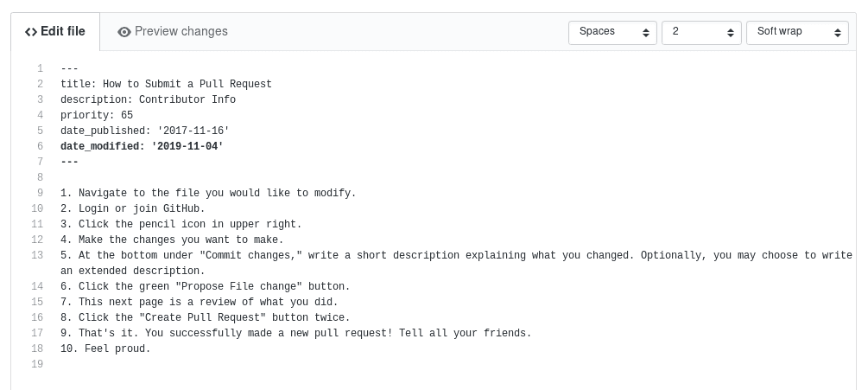Click the arrows icon on indent size selector

(x=730, y=33)
